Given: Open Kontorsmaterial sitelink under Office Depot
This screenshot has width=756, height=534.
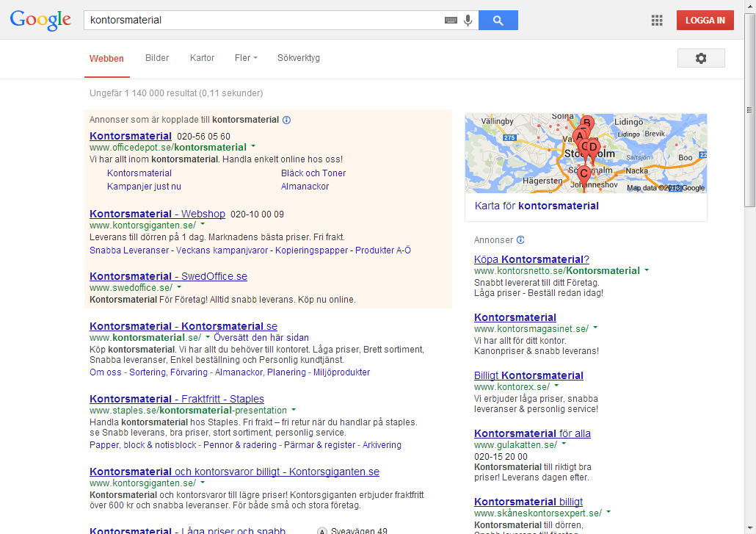Looking at the screenshot, I should pyautogui.click(x=139, y=173).
